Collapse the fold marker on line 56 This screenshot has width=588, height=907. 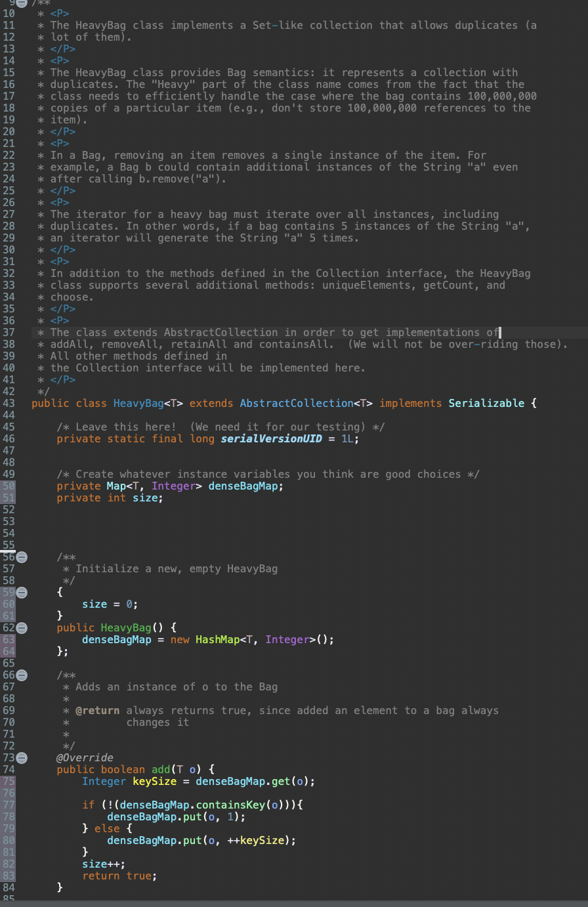point(20,557)
